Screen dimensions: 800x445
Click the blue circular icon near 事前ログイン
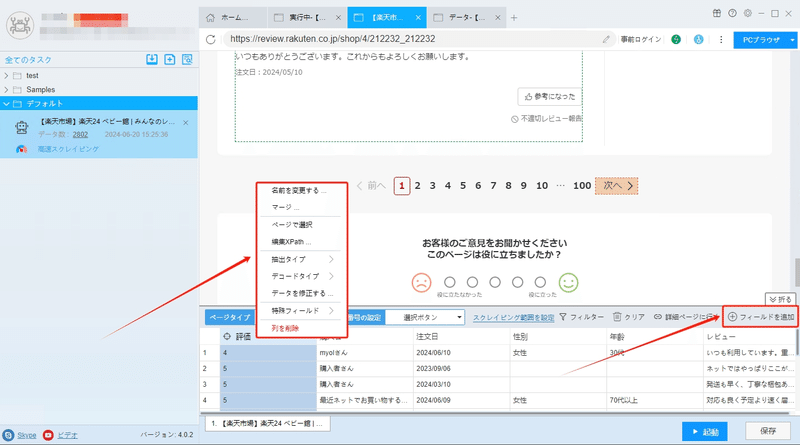pos(698,39)
